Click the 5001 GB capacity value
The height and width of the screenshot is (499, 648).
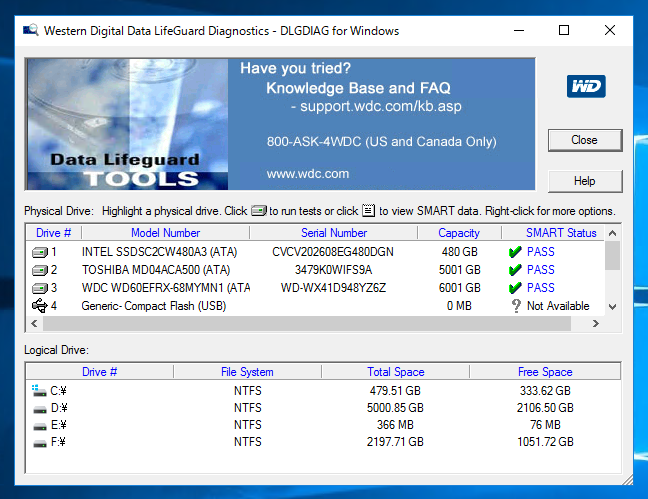click(459, 270)
